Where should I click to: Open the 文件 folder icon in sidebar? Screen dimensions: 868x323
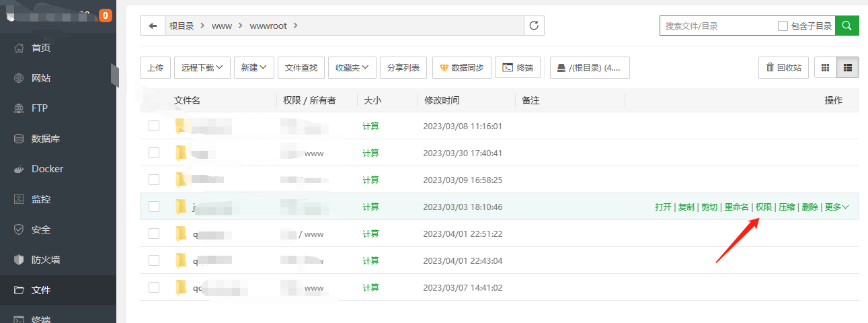tap(19, 290)
